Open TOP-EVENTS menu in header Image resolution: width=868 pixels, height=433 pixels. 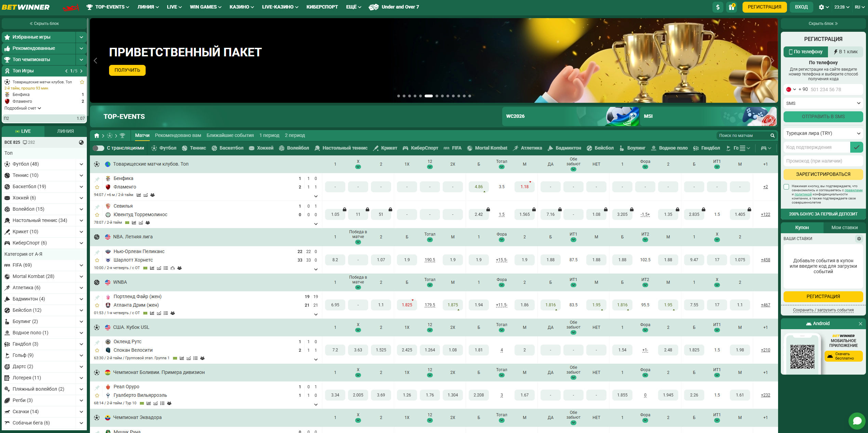(x=108, y=7)
